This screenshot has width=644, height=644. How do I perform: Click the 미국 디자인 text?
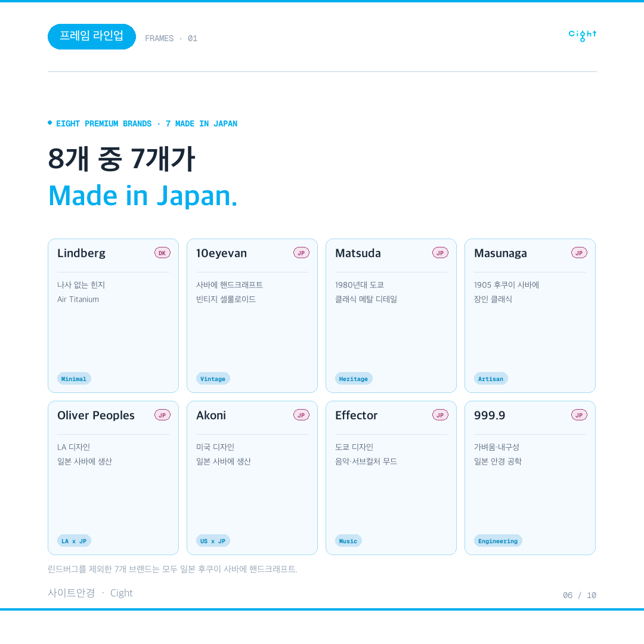pos(215,447)
